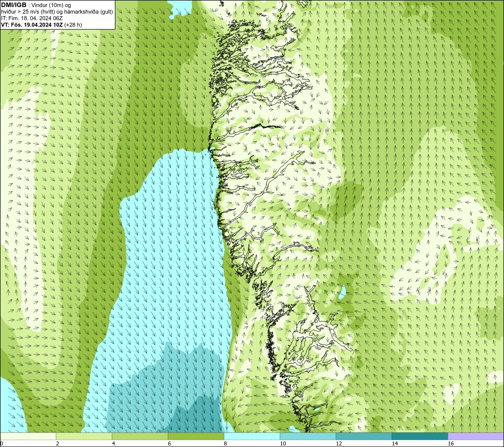Click the initial time 'IT: Fim. 18. 04. 2024 06Z'
Viewport: 504px width, 447px height.
31,18
